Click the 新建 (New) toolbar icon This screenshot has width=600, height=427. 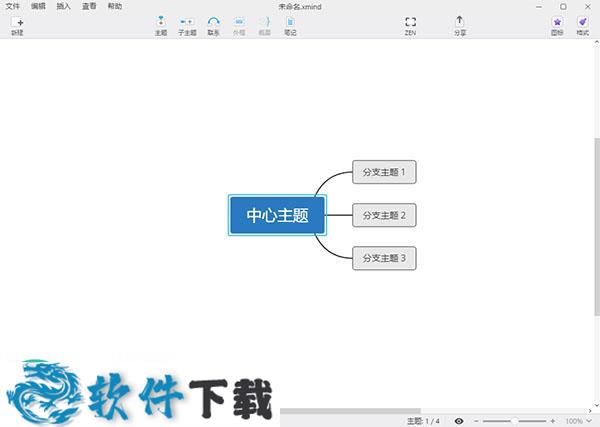tap(17, 24)
